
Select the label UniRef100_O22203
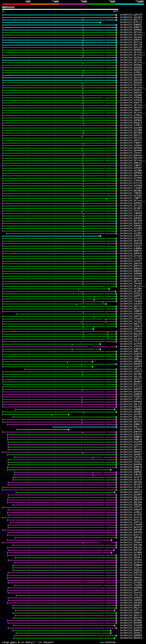tap(131, 568)
